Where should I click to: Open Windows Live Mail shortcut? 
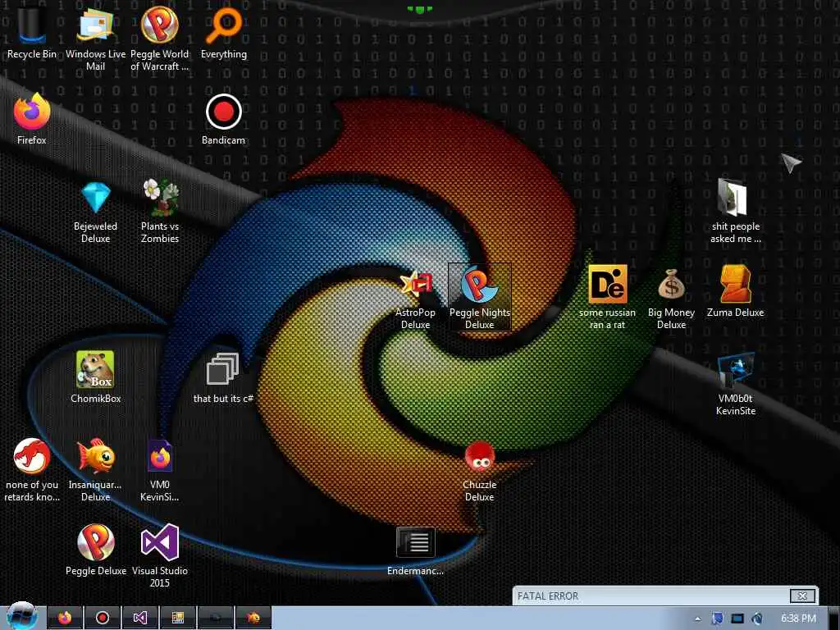(95, 39)
